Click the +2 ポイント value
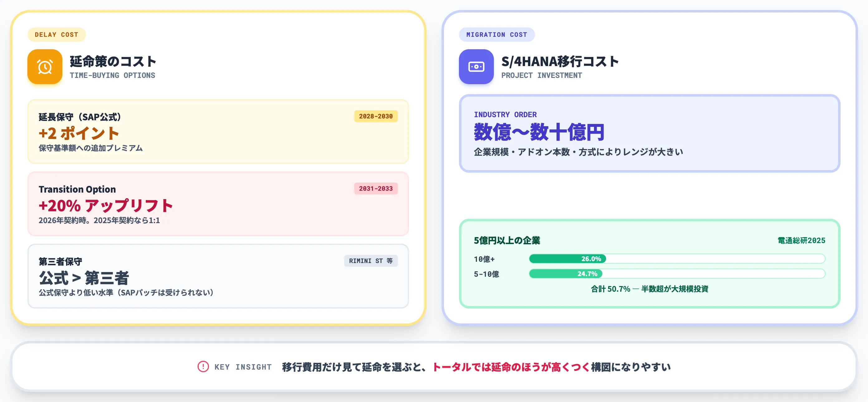Image resolution: width=868 pixels, height=402 pixels. pyautogui.click(x=79, y=133)
